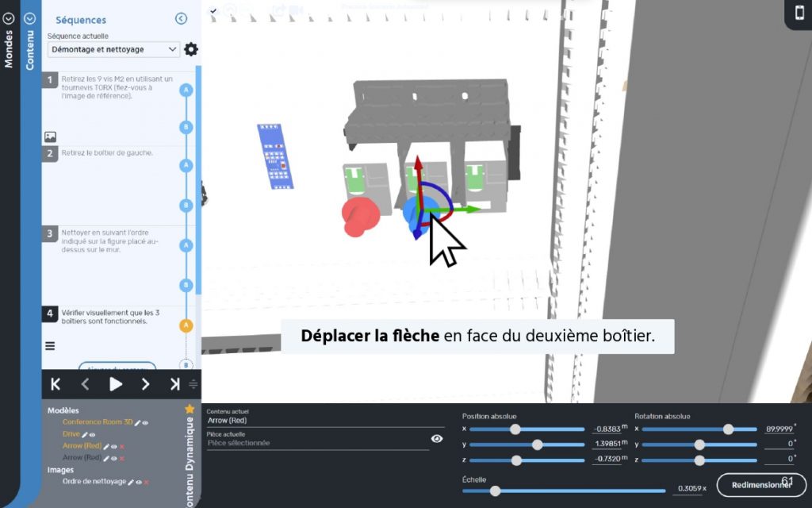Advance to the next sequence step
Viewport: 812px width, 508px height.
[146, 384]
